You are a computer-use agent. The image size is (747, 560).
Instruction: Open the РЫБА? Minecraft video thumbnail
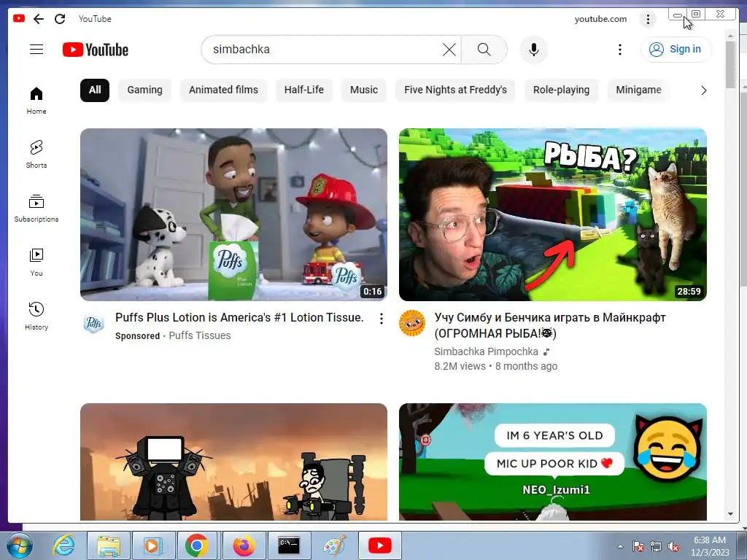[553, 214]
